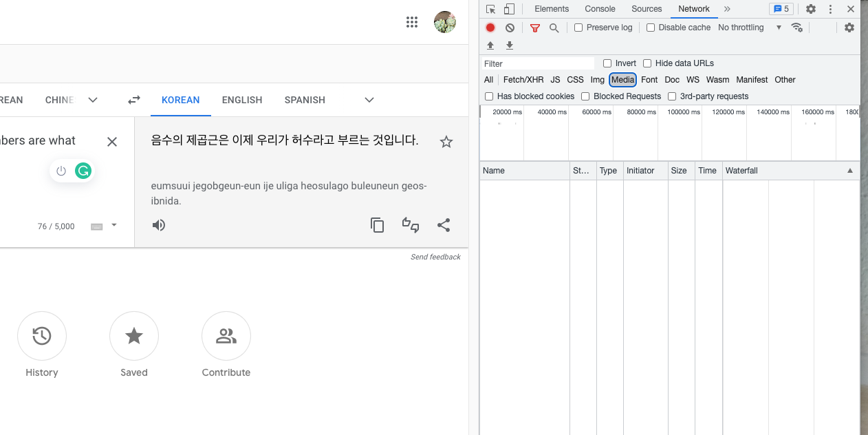868x435 pixels.
Task: Clear network log in DevTools
Action: pyautogui.click(x=510, y=28)
